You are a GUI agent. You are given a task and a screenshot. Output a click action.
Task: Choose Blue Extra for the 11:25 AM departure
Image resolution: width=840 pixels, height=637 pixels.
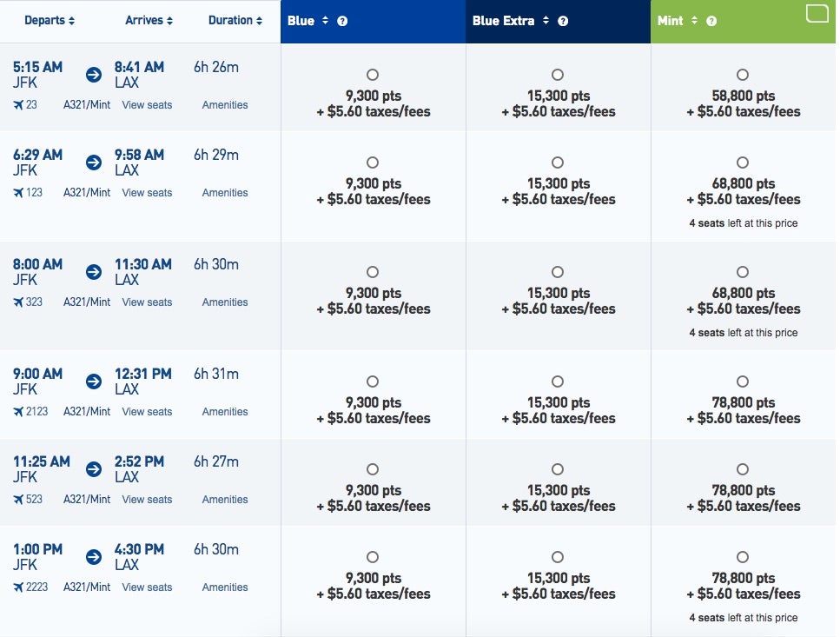tap(557, 469)
